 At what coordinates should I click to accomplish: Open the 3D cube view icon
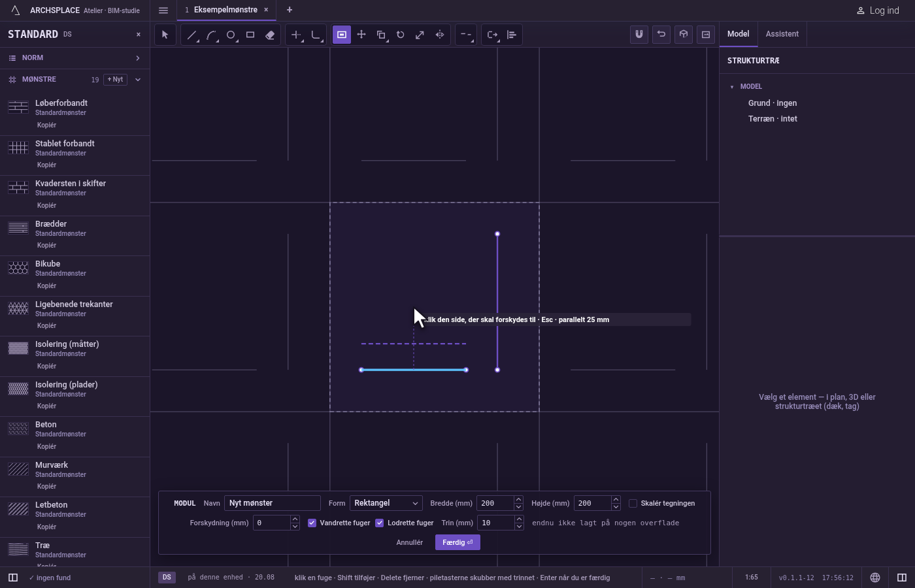click(x=684, y=35)
